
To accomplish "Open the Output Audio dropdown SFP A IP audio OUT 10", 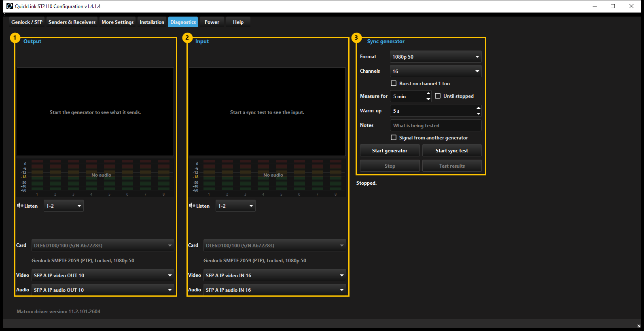I will pyautogui.click(x=103, y=290).
